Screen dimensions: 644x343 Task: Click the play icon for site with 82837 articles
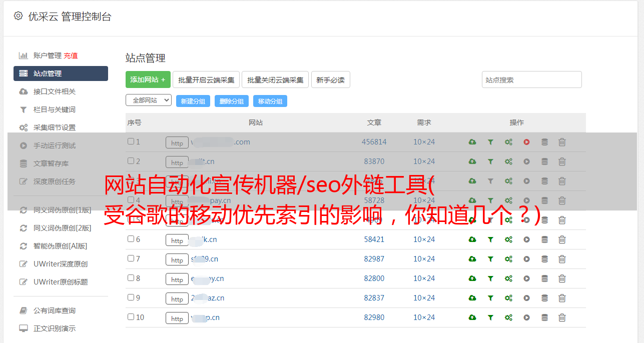pyautogui.click(x=526, y=298)
